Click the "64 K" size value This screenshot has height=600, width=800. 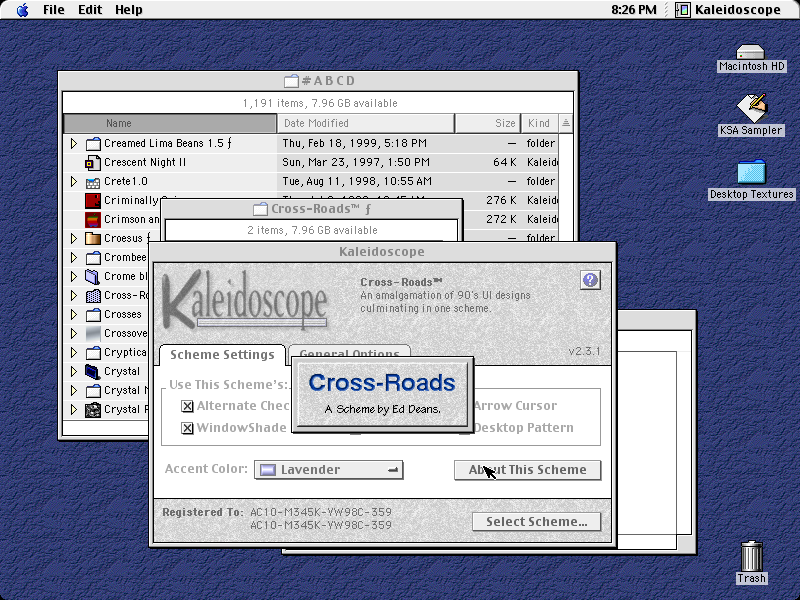[505, 163]
